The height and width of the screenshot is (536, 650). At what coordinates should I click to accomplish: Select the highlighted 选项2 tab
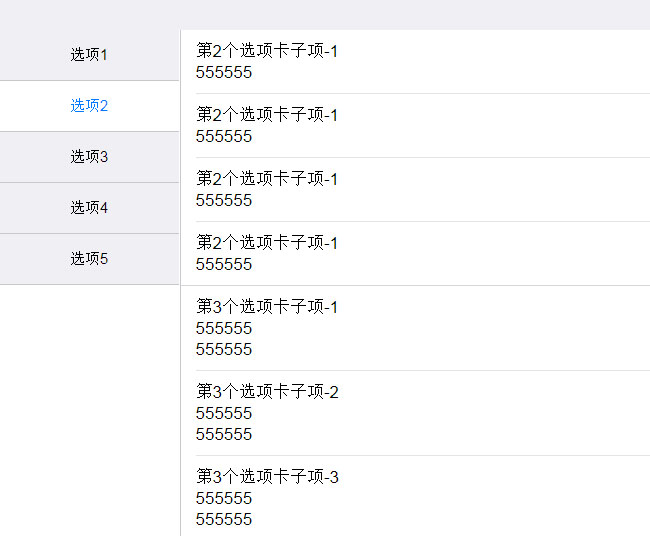[89, 106]
